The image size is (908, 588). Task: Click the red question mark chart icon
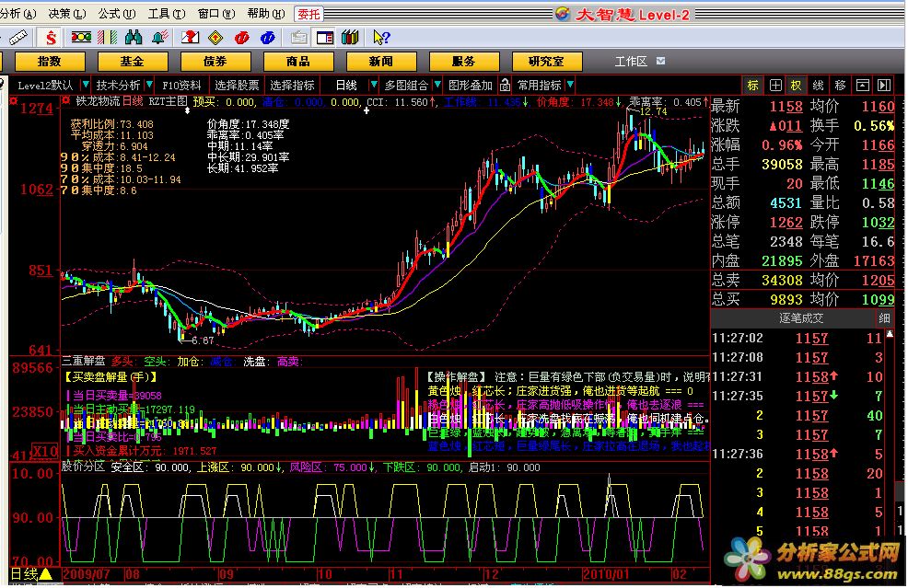pyautogui.click(x=190, y=38)
